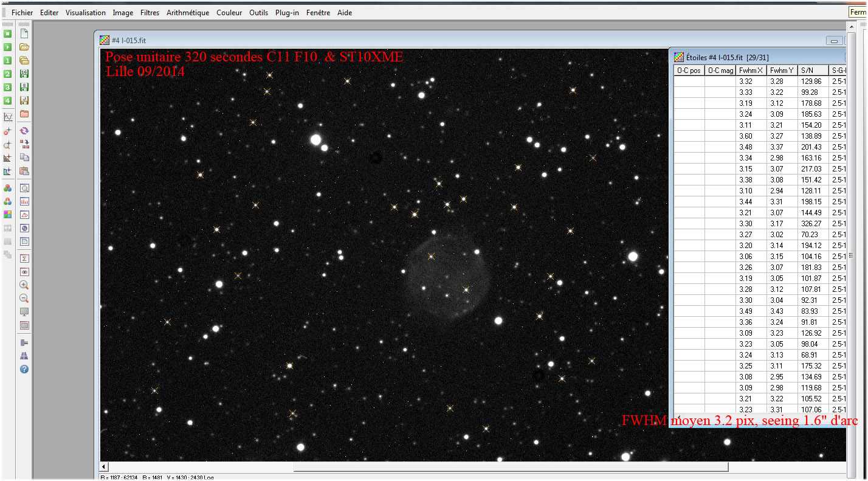This screenshot has width=868, height=481.
Task: Click the O-C mag column header
Action: pos(720,71)
